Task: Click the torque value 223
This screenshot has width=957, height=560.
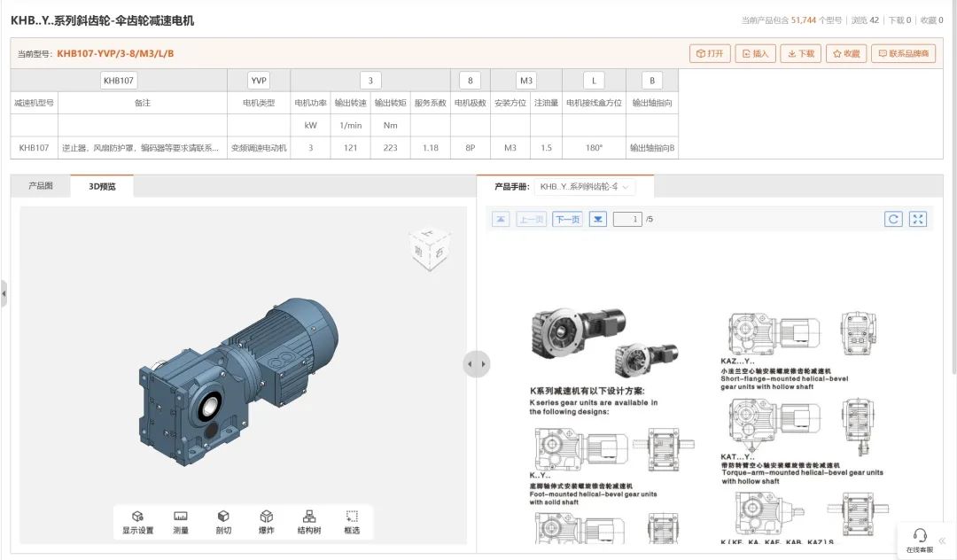Action: [x=391, y=148]
